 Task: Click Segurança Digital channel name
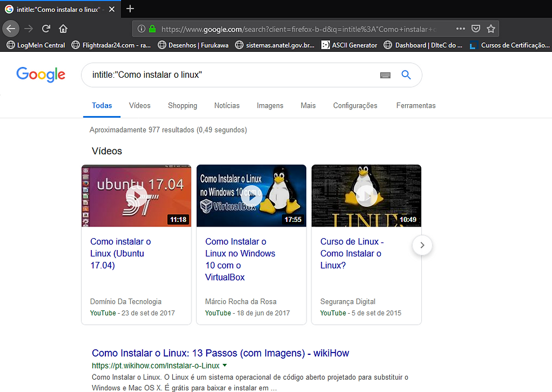[348, 301]
